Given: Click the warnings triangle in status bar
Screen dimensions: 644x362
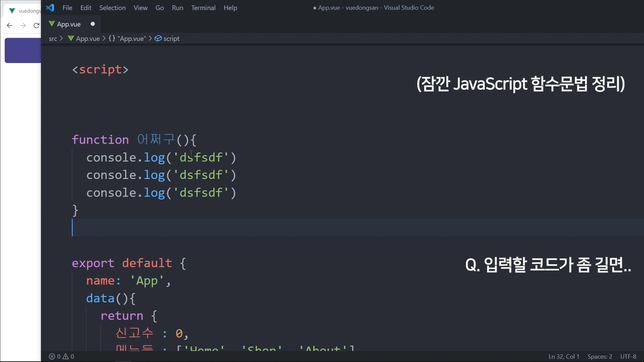Looking at the screenshot, I should (66, 356).
